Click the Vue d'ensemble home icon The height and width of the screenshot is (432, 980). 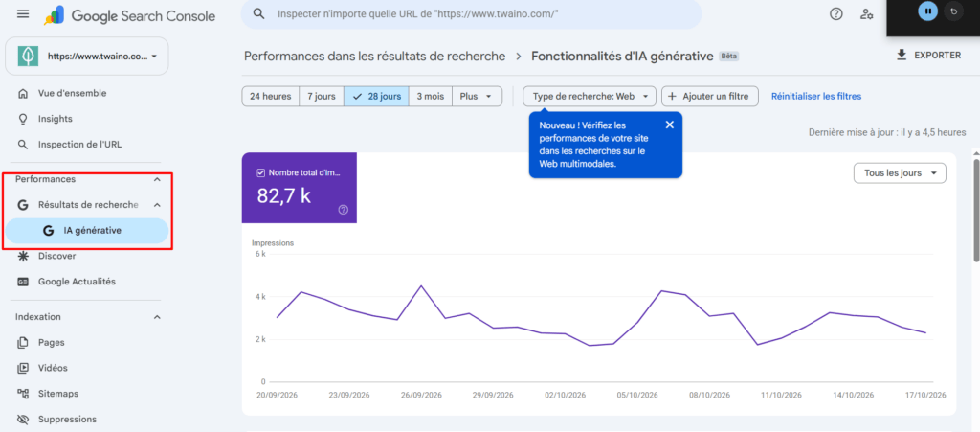tap(23, 93)
